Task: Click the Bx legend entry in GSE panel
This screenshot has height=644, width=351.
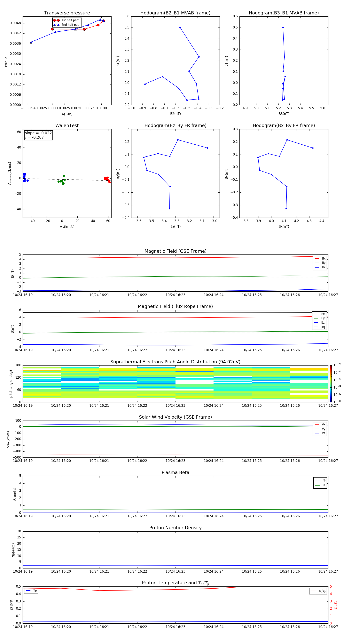Action: 320,259
